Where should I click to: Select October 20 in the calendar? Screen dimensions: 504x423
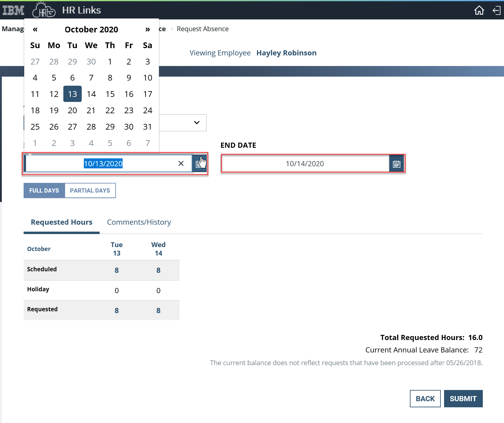72,110
